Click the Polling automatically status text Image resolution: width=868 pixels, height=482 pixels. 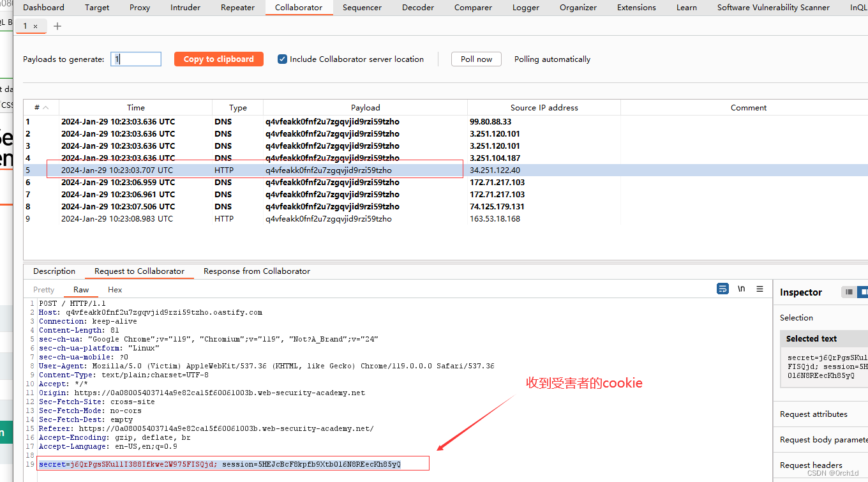(x=552, y=59)
